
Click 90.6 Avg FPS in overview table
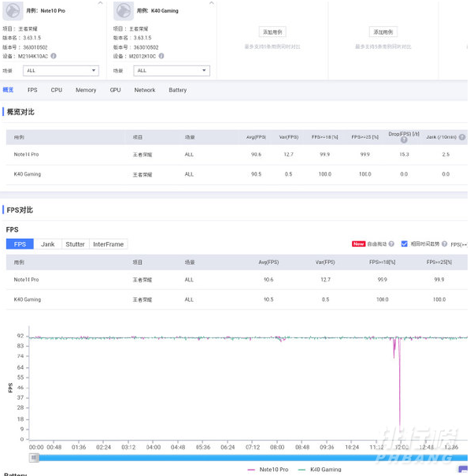coord(256,154)
